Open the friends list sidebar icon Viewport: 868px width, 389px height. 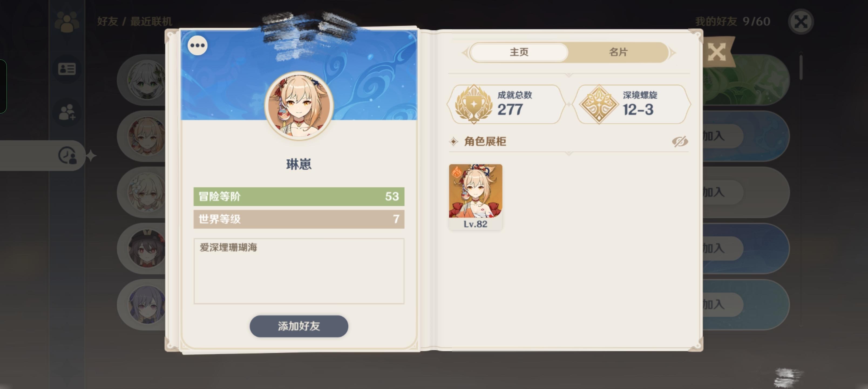(67, 22)
